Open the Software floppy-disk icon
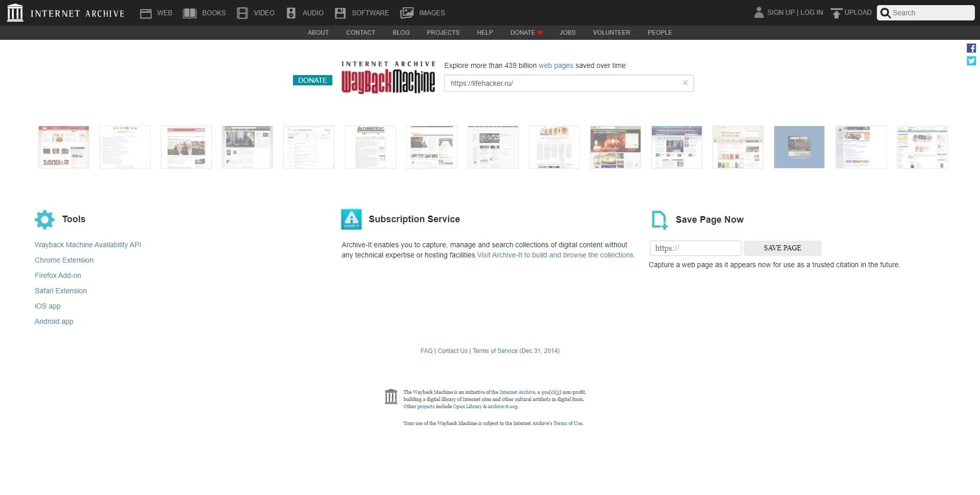 pos(340,13)
